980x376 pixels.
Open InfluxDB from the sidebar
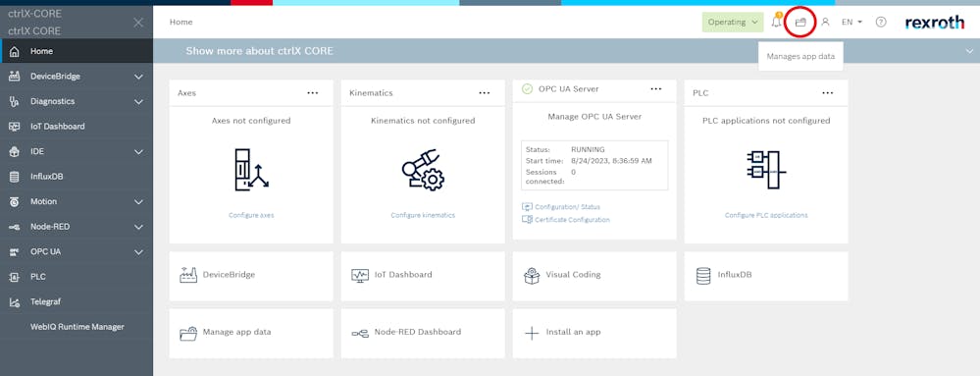click(77, 177)
